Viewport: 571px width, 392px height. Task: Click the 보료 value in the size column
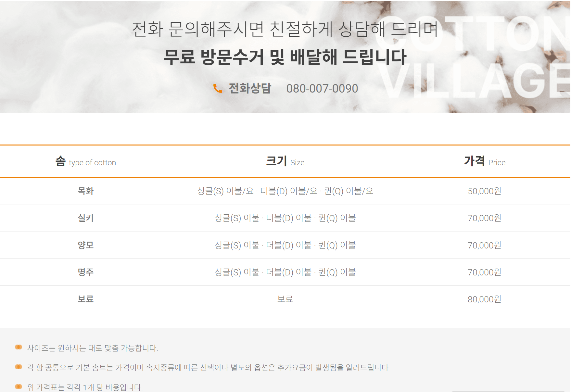click(x=285, y=299)
